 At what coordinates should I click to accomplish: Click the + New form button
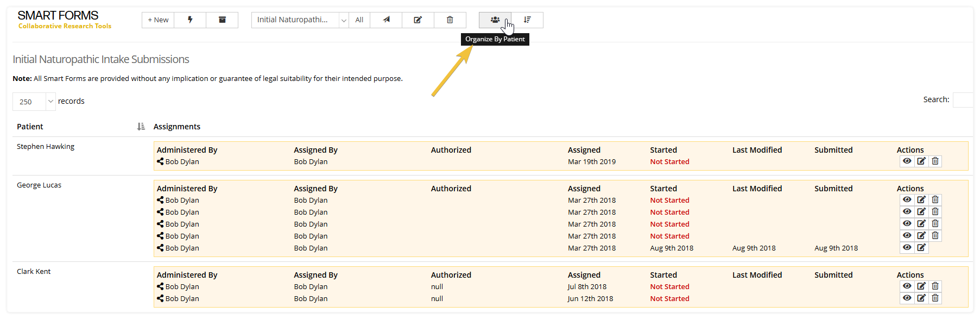coord(158,20)
